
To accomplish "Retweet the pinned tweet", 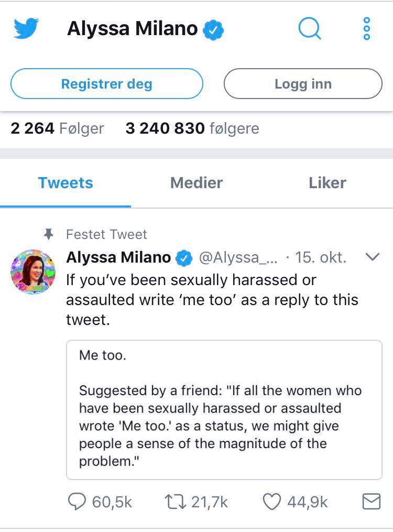I will (175, 502).
